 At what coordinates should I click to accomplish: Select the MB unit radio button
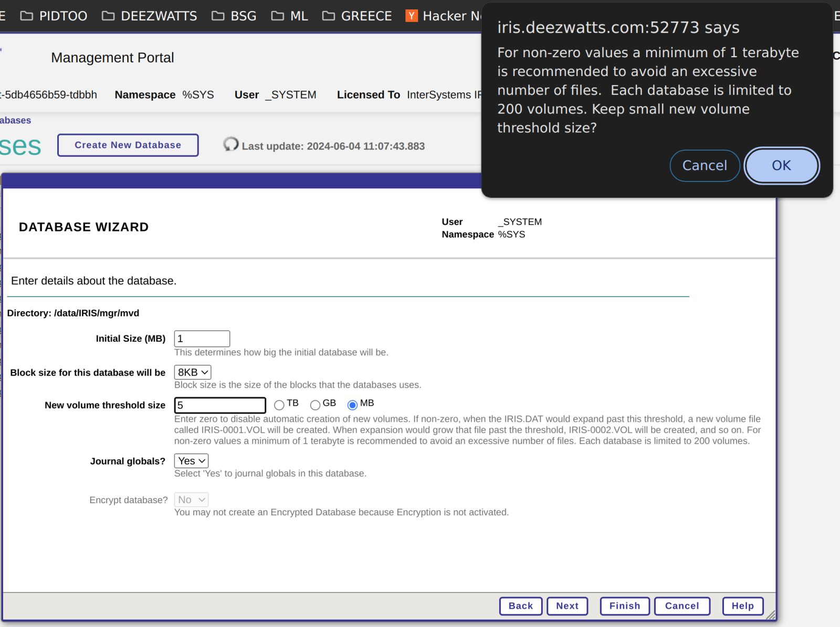pyautogui.click(x=352, y=405)
